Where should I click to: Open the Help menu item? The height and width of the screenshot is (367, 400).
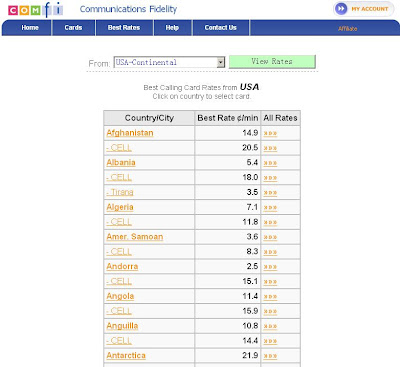click(172, 28)
